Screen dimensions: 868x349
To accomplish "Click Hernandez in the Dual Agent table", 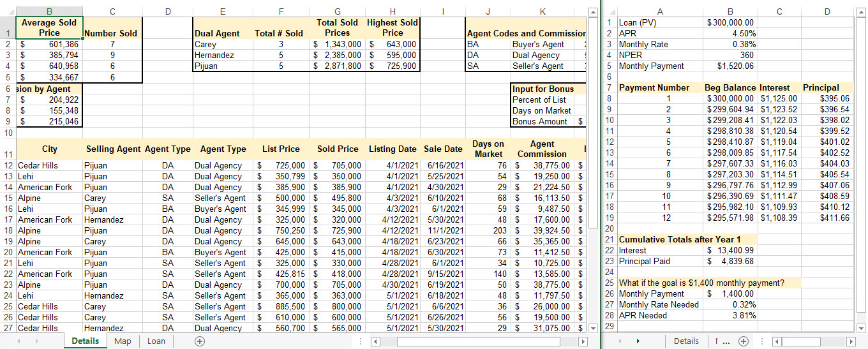I will tap(222, 56).
